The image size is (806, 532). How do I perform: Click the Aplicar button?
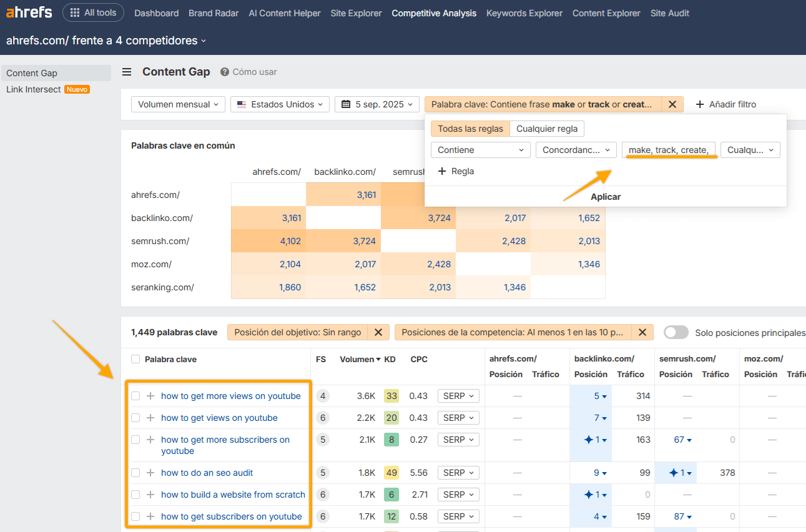point(606,196)
